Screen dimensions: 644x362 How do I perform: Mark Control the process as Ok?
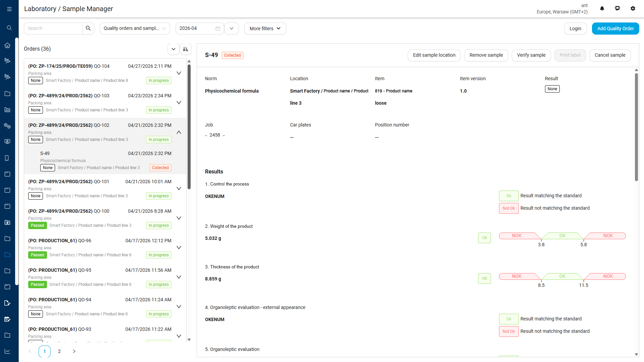509,196
